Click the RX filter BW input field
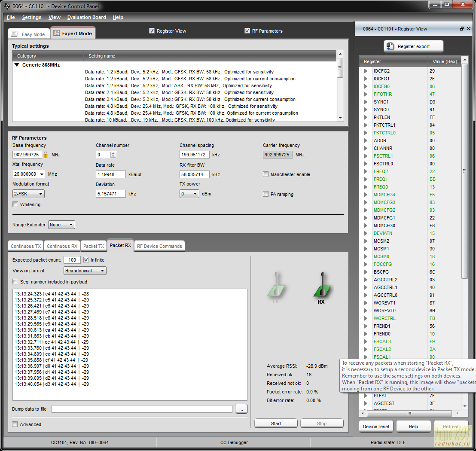The image size is (476, 451). click(194, 174)
